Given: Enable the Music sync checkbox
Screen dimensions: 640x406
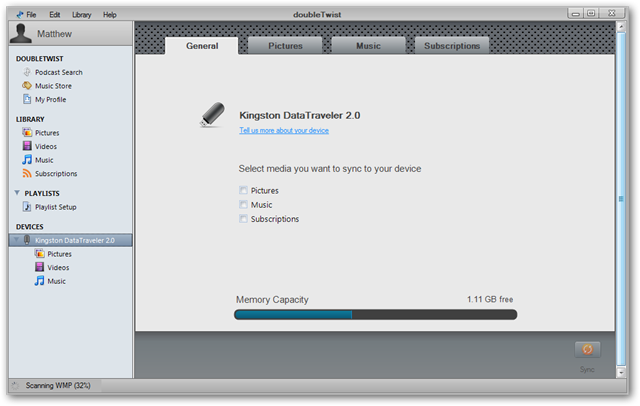Looking at the screenshot, I should 243,204.
